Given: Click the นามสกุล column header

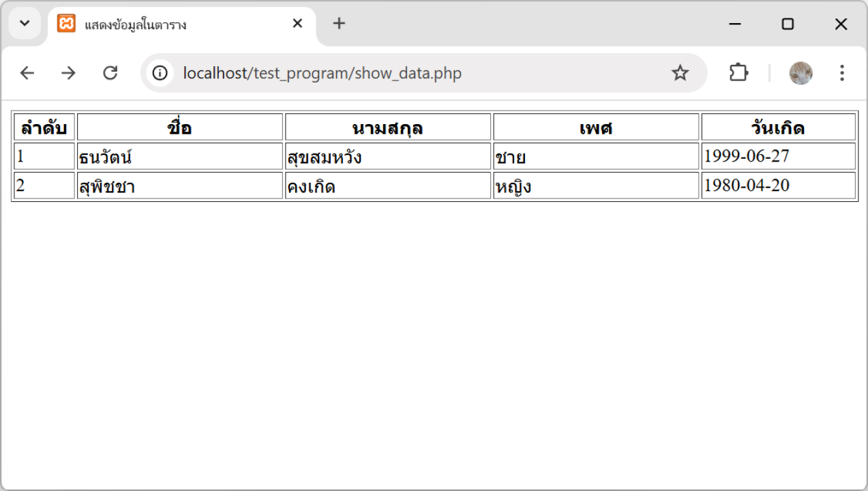Looking at the screenshot, I should 387,128.
